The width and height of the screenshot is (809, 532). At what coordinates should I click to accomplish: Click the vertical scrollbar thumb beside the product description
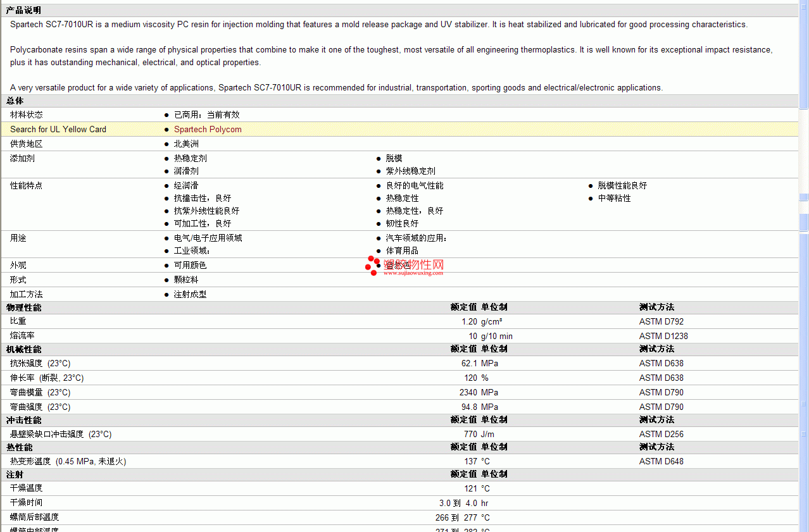[804, 56]
